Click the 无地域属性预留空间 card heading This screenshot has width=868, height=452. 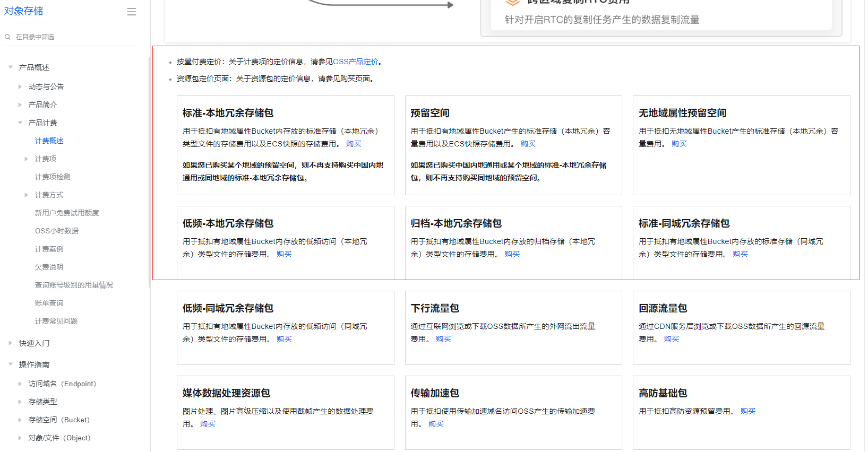tap(683, 113)
